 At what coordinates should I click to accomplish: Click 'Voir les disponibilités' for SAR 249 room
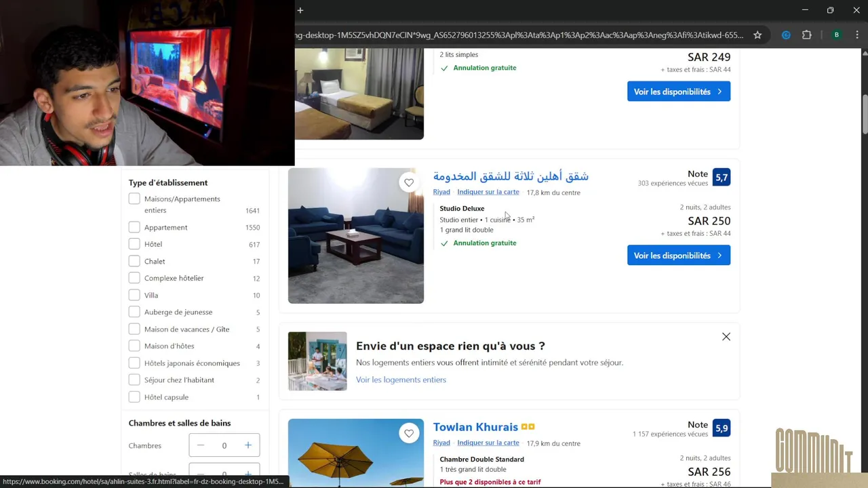coord(679,91)
